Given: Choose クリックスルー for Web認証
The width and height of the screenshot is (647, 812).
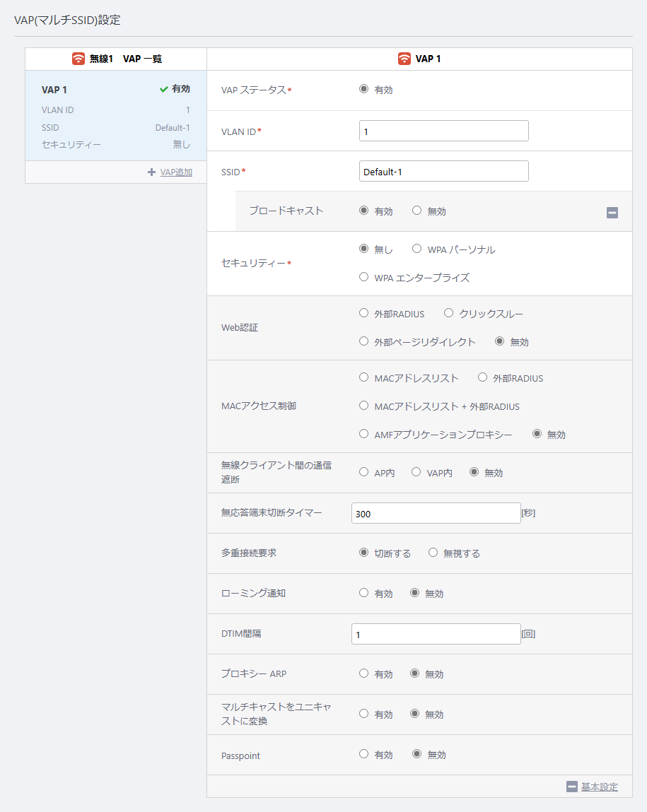Looking at the screenshot, I should 448,313.
